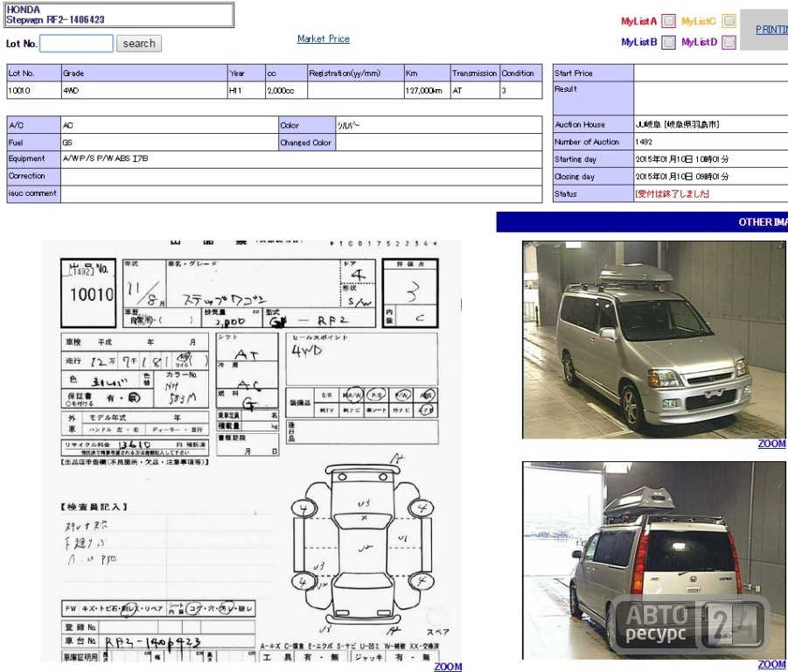The image size is (788, 672).
Task: Open ZOOM link under auction sheet
Action: pyautogui.click(x=448, y=667)
